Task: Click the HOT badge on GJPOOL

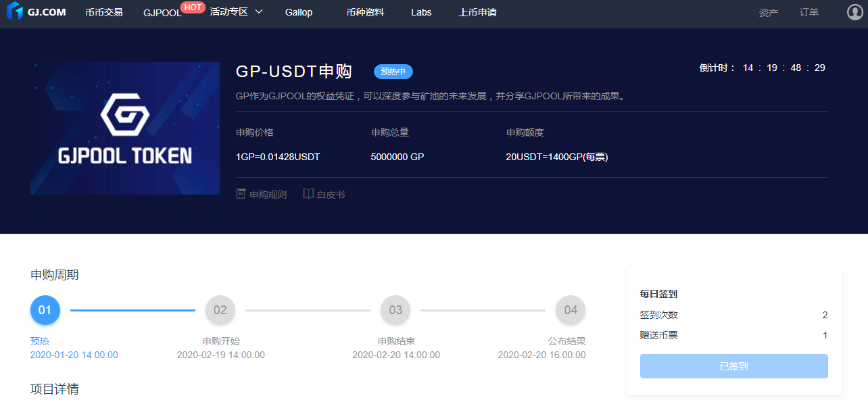Action: click(x=193, y=7)
